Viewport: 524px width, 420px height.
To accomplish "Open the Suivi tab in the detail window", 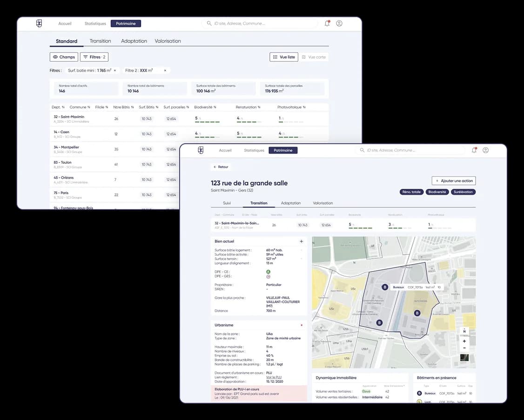I will tap(227, 203).
